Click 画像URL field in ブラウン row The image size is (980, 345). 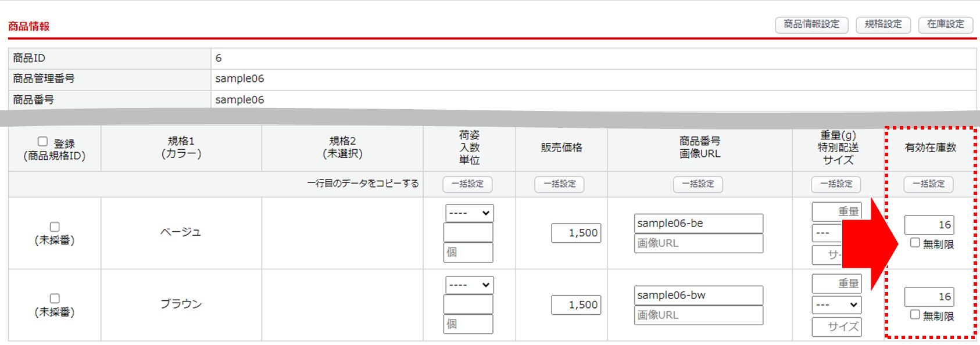click(x=698, y=315)
